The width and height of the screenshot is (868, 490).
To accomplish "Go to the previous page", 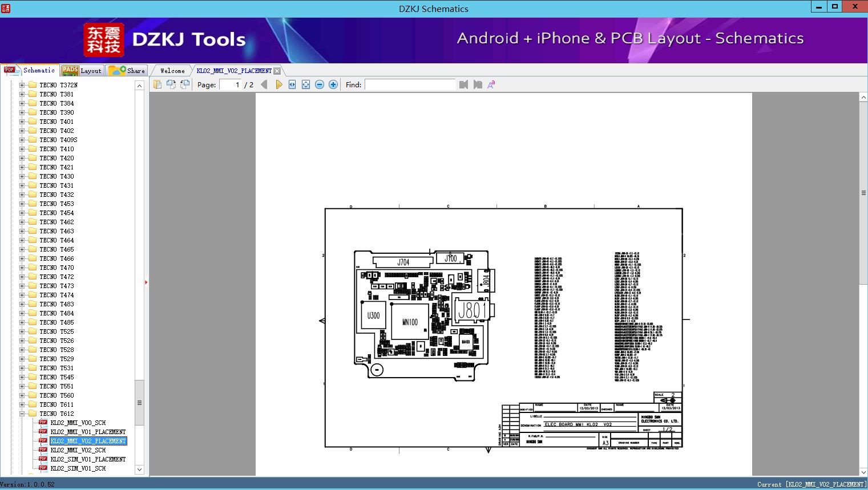I will 264,84.
